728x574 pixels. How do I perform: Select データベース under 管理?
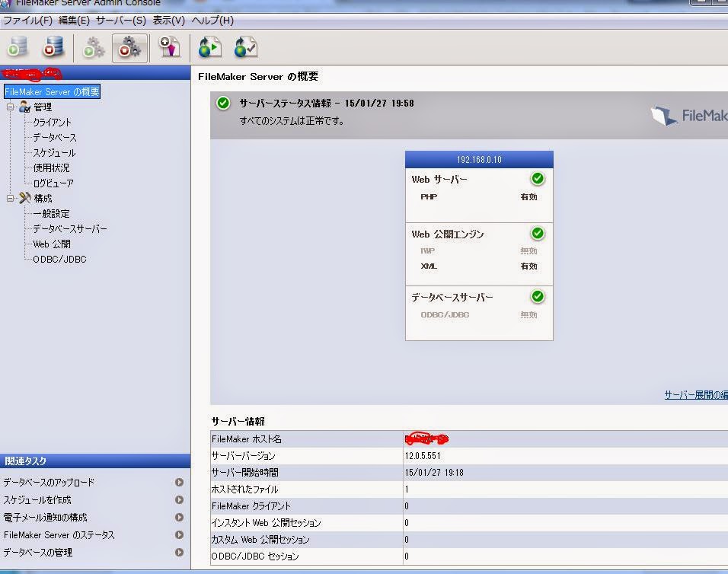55,138
